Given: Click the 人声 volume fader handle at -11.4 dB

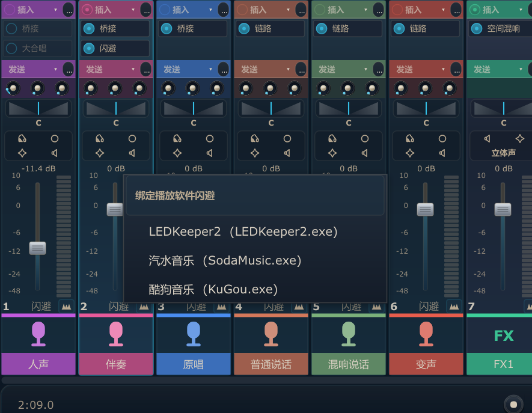Looking at the screenshot, I should 37,248.
